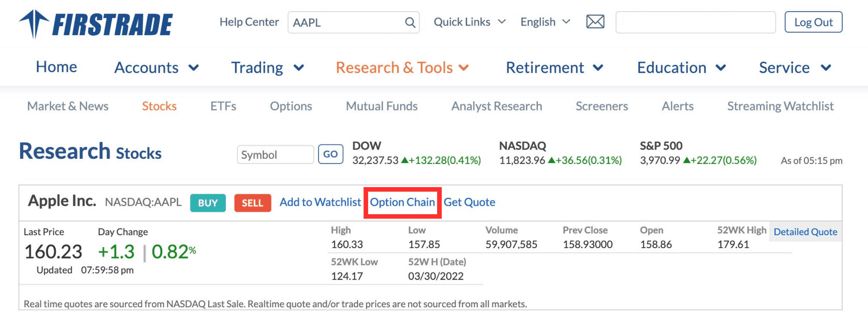Click the 52WK High value 179.61
Image resolution: width=868 pixels, height=315 pixels.
point(733,244)
